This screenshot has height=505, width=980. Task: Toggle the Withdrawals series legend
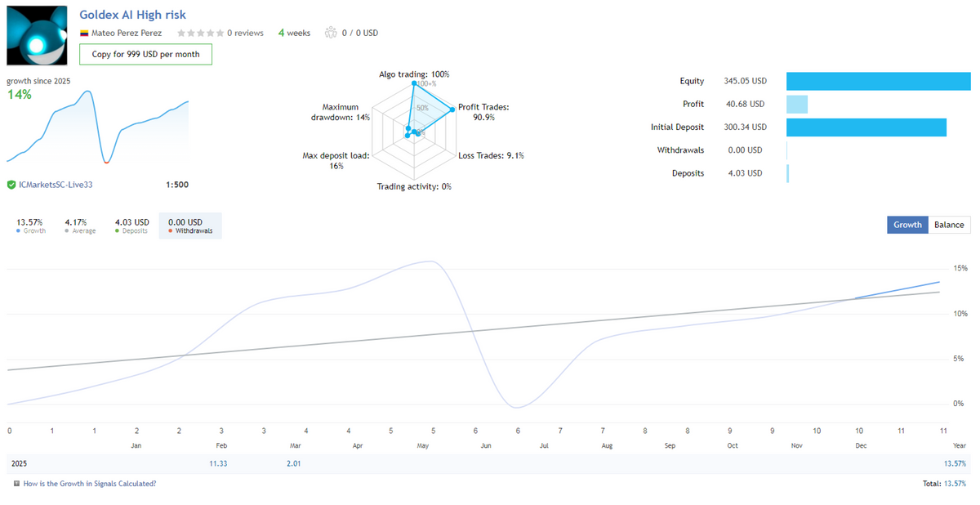pos(189,226)
